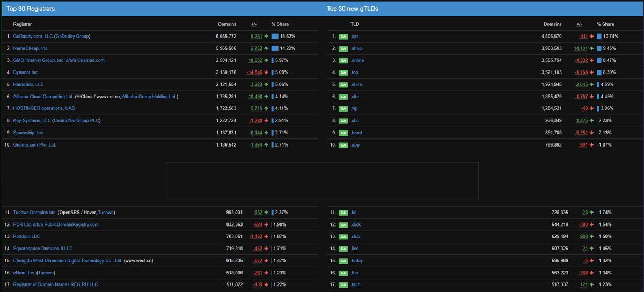
Task: Open the .top TLD link
Action: point(355,72)
